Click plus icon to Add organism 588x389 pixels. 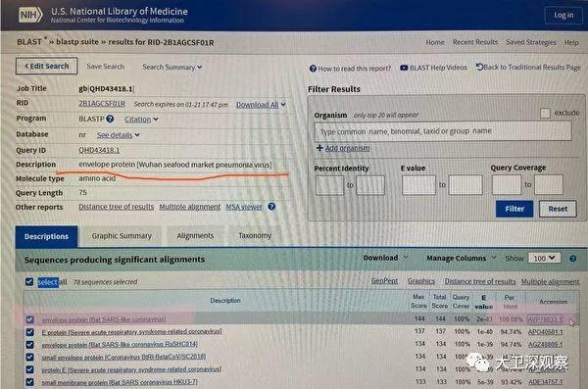tap(319, 148)
